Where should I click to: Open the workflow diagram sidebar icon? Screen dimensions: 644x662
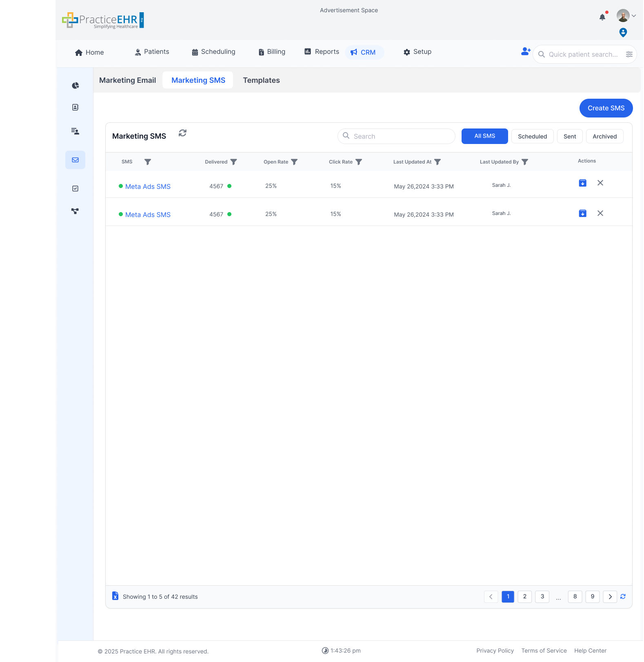pos(75,211)
